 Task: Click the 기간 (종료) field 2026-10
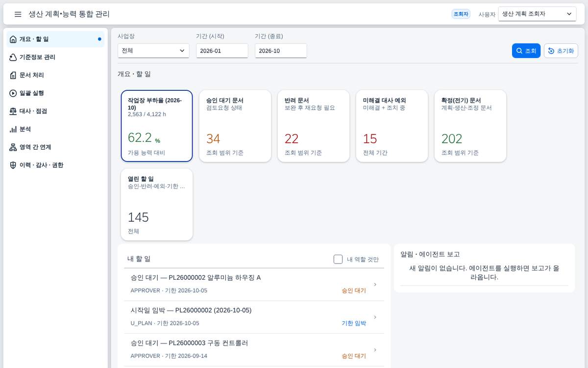281,51
